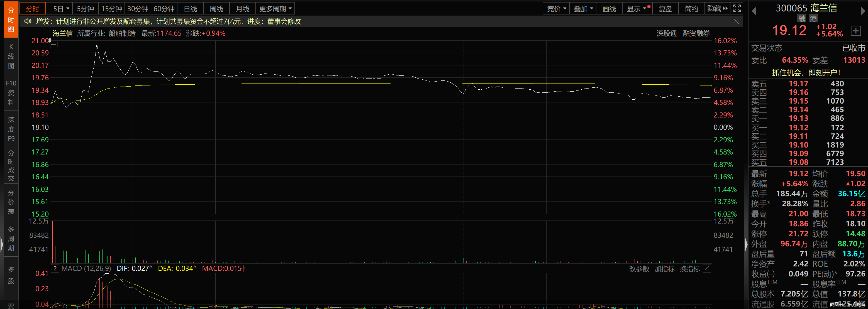
Task: Go to next stock with right arrow
Action: (x=863, y=11)
